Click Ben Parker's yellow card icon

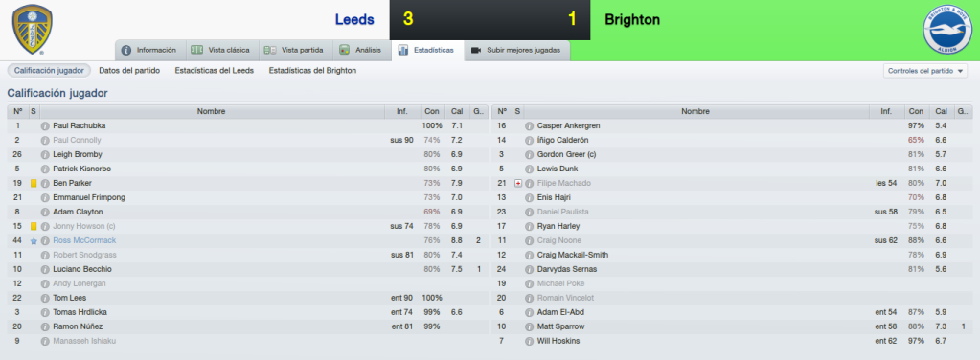coord(34,183)
